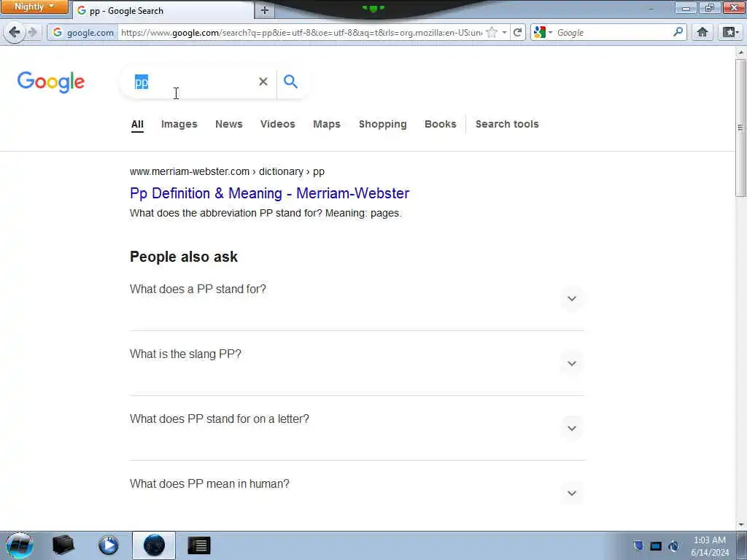Click the merriam-webster.com dictionary breadcrumb
Viewport: 747px width, 560px height.
[228, 171]
